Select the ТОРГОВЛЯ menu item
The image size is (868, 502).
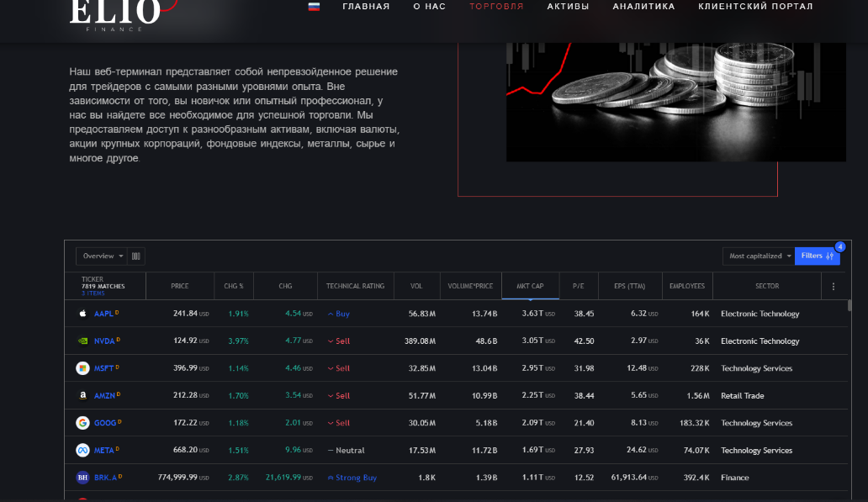496,7
